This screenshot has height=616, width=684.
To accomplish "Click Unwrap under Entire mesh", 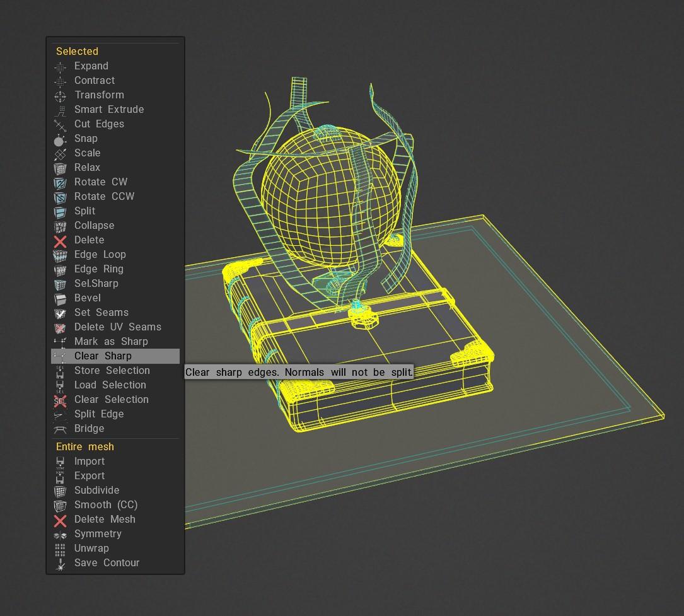I will [91, 549].
